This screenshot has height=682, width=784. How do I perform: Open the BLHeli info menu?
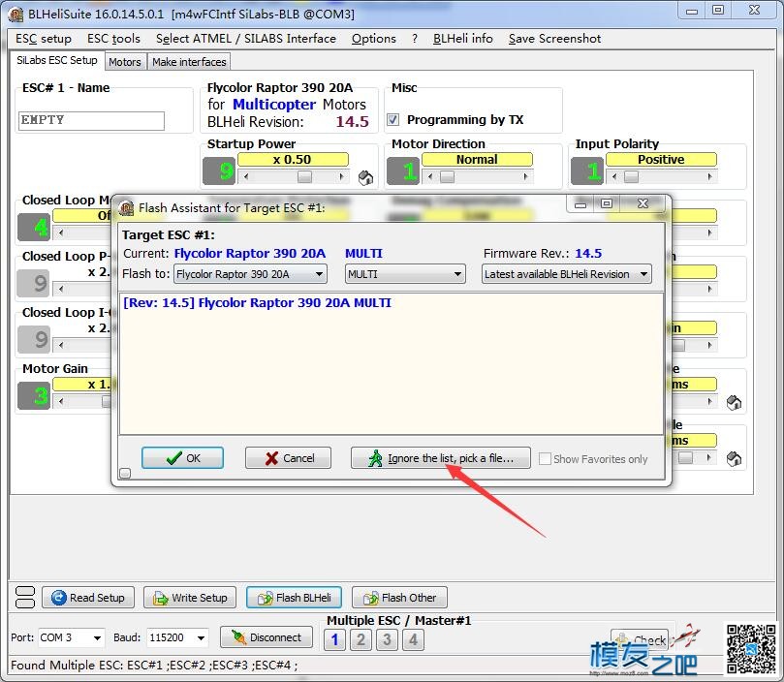click(x=462, y=39)
